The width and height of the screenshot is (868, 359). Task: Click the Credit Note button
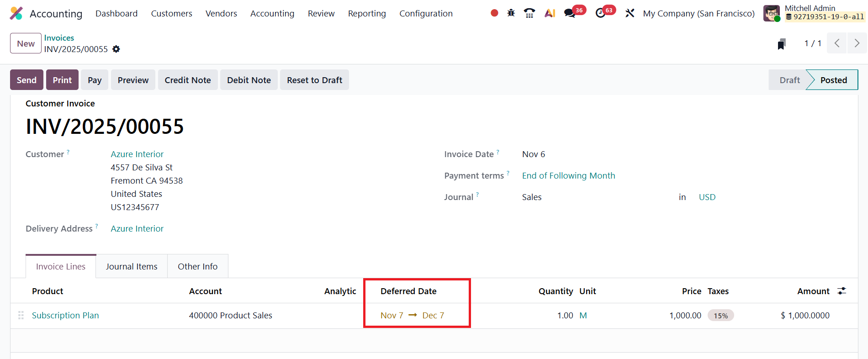[x=188, y=80]
